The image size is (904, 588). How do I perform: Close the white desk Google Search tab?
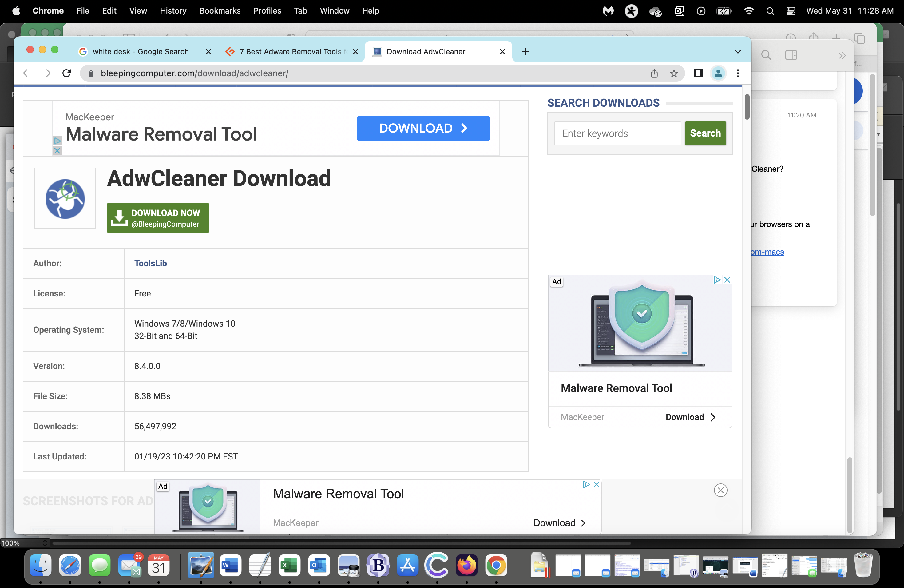pos(208,52)
